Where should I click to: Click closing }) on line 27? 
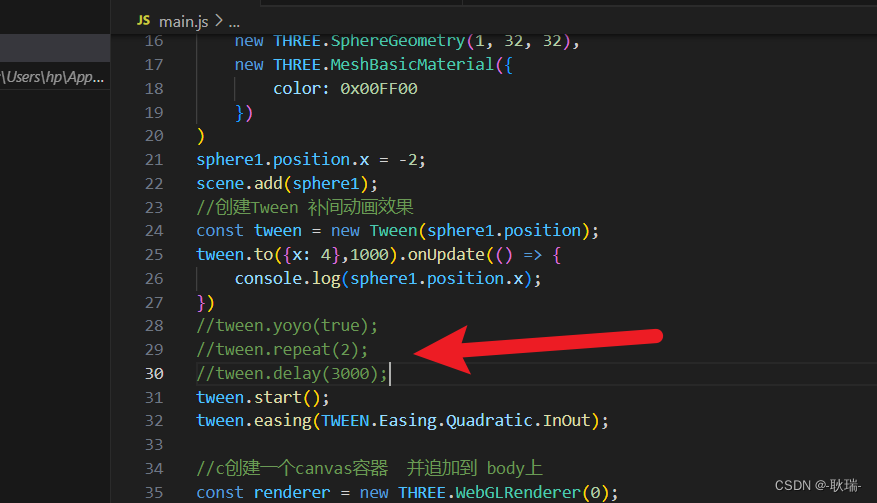coord(205,303)
